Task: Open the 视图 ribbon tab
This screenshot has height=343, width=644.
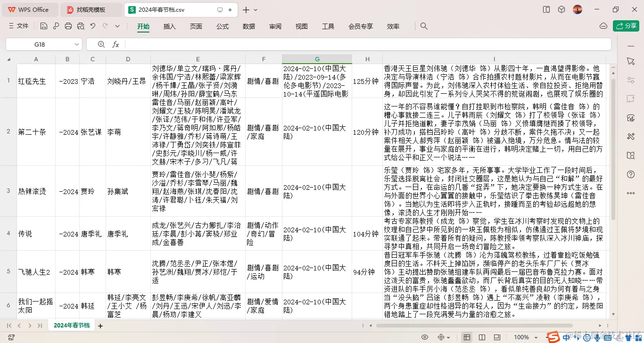Action: click(x=302, y=26)
